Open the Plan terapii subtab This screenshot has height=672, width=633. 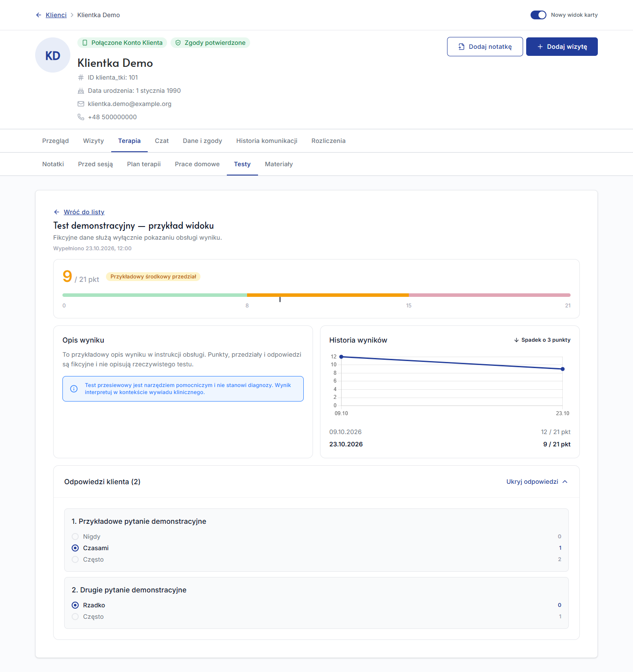[144, 164]
